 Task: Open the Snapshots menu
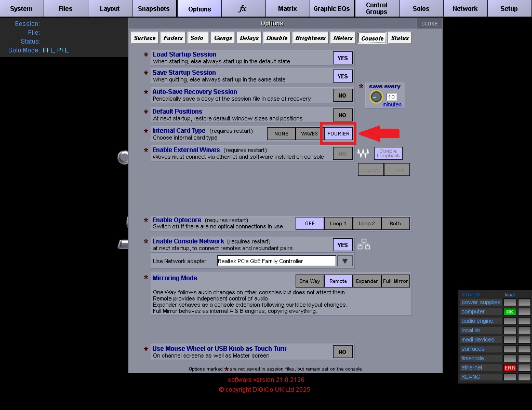click(154, 8)
